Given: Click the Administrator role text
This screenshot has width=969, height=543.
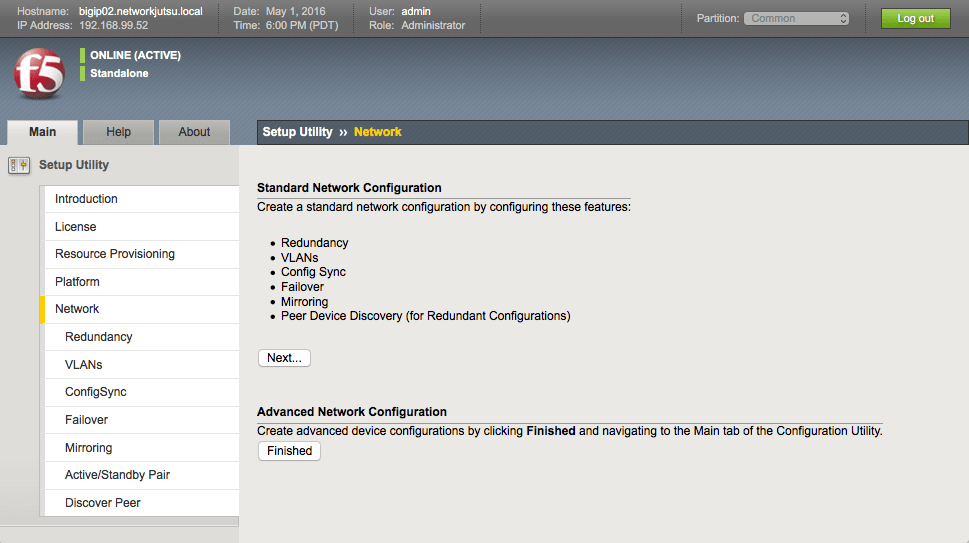Looking at the screenshot, I should pyautogui.click(x=433, y=25).
